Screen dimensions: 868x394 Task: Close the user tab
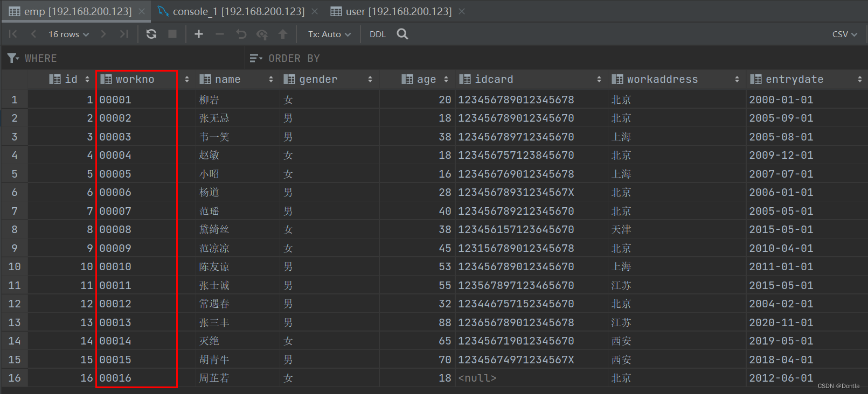pos(462,11)
